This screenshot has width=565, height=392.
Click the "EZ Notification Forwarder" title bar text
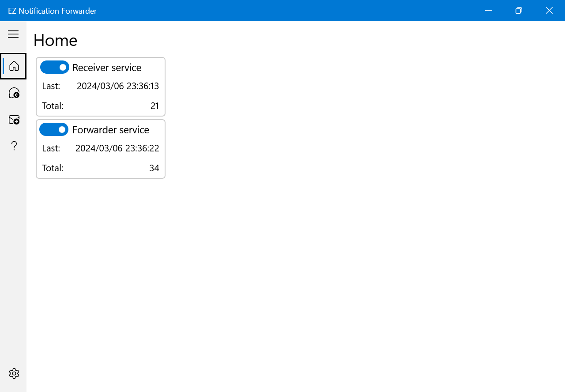coord(52,11)
